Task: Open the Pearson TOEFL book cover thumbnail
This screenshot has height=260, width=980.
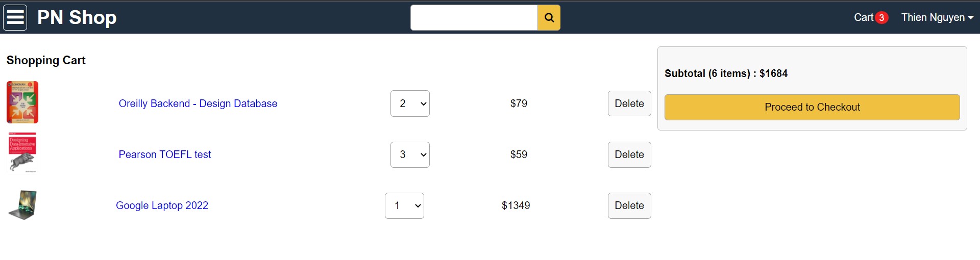Action: (x=22, y=153)
